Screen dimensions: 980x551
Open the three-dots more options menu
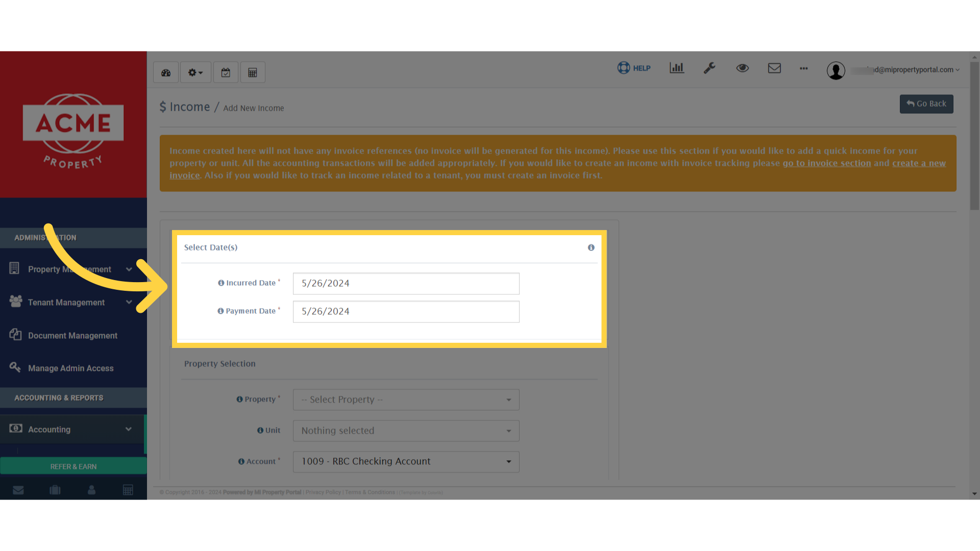point(804,68)
